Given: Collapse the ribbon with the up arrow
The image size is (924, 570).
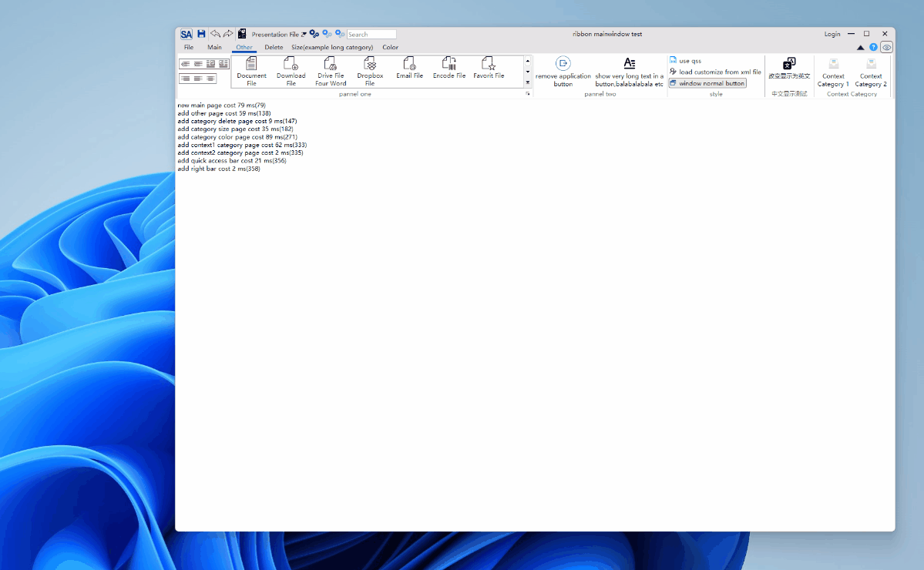Looking at the screenshot, I should (860, 46).
